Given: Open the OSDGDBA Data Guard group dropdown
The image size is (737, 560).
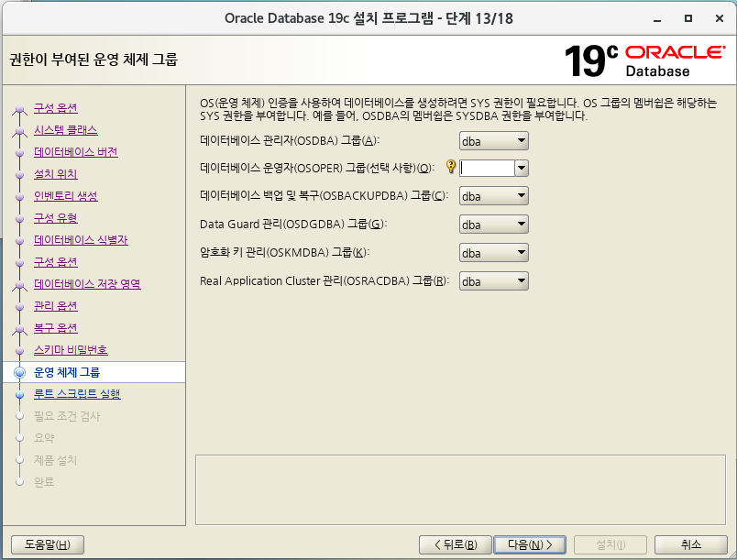Looking at the screenshot, I should point(493,225).
